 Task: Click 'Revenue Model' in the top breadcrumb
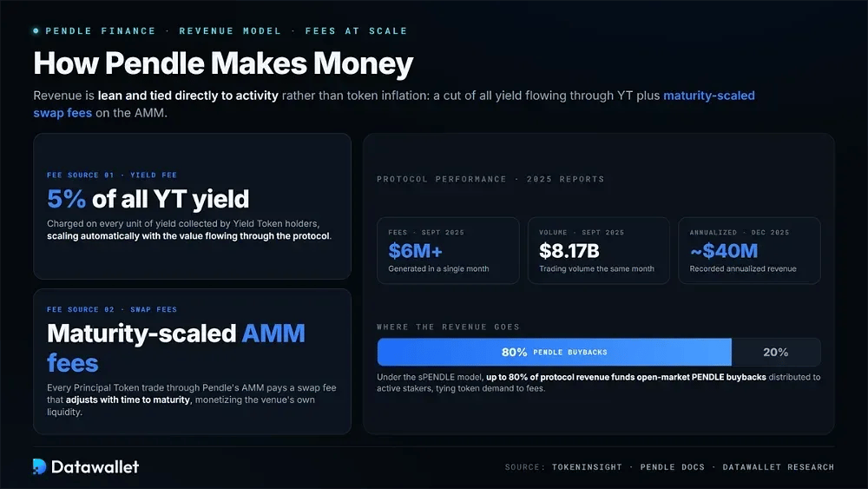pos(230,31)
